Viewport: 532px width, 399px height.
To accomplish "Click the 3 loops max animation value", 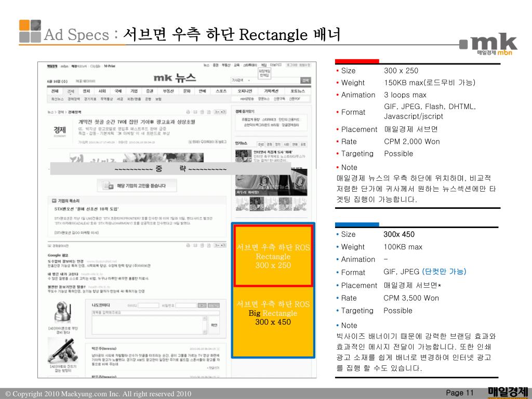I will [x=405, y=95].
